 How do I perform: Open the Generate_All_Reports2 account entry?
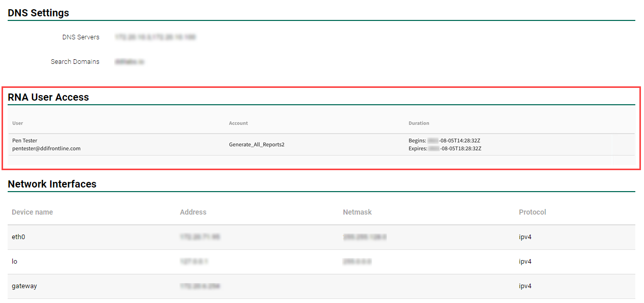pyautogui.click(x=257, y=145)
